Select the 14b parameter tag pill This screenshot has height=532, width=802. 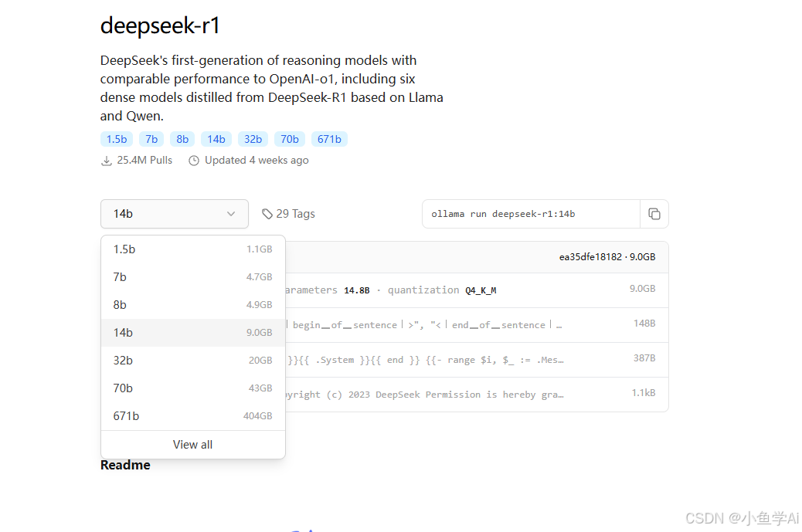pyautogui.click(x=216, y=139)
